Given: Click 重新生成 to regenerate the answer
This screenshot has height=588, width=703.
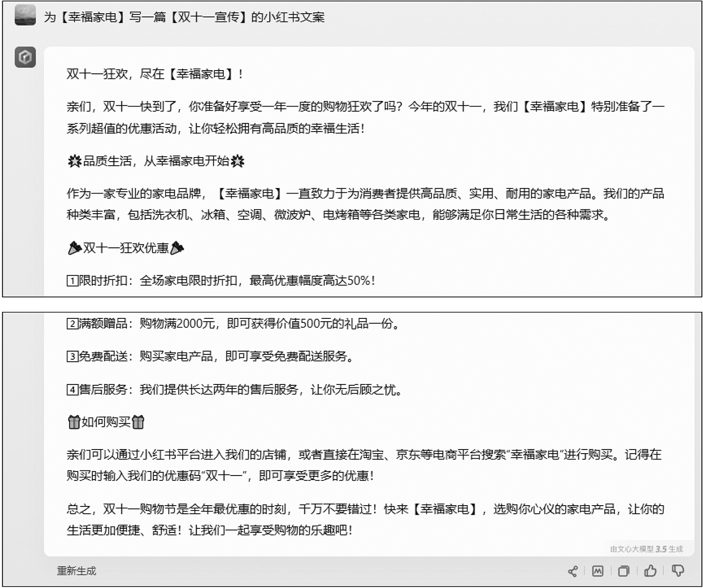Looking at the screenshot, I should [76, 571].
